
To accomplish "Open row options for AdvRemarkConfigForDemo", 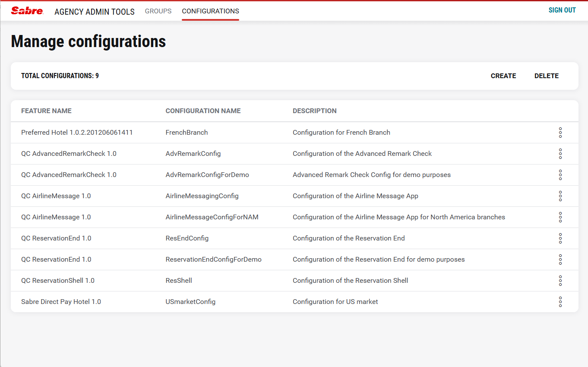I will [x=560, y=175].
